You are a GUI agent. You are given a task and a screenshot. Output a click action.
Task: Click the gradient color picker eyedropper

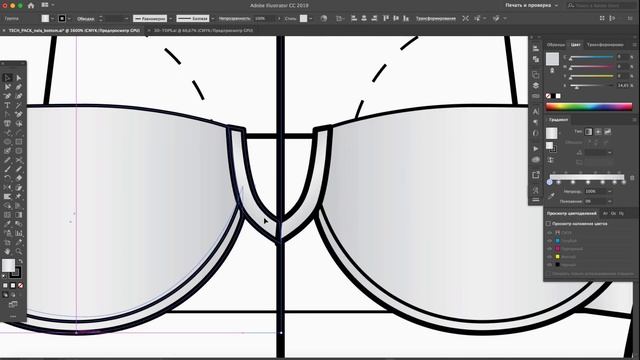[551, 196]
